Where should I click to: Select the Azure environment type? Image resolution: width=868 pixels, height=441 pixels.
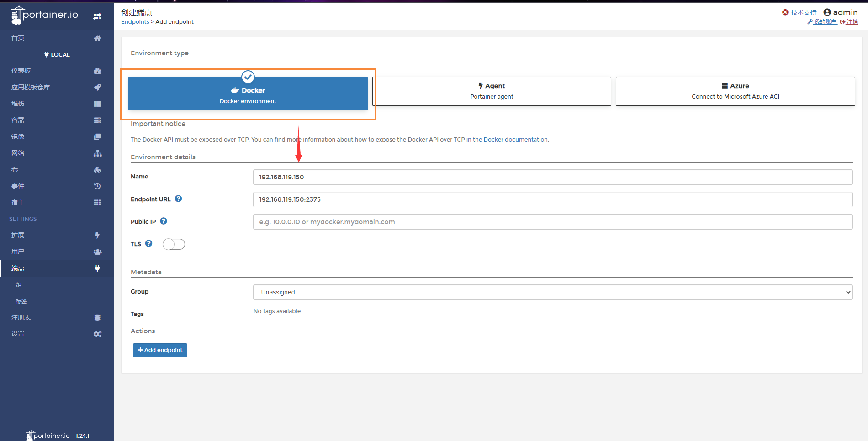[x=736, y=91]
